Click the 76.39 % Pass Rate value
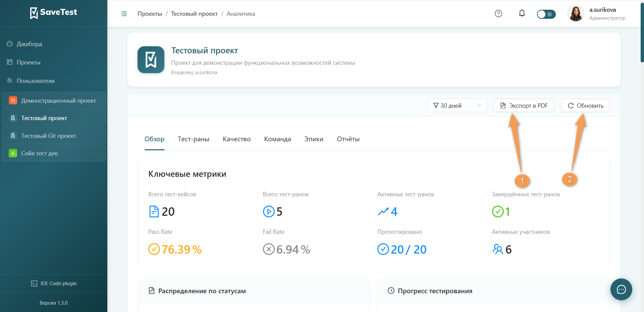 (x=181, y=250)
